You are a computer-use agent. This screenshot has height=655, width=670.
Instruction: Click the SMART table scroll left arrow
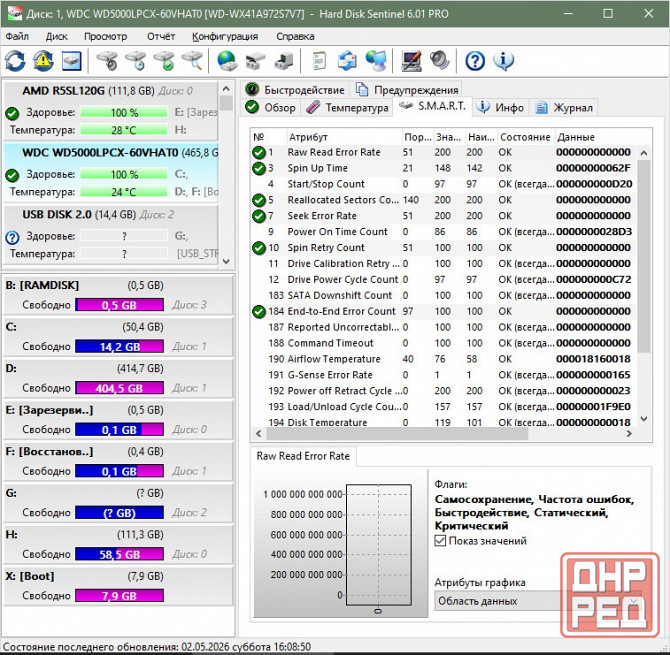(258, 434)
